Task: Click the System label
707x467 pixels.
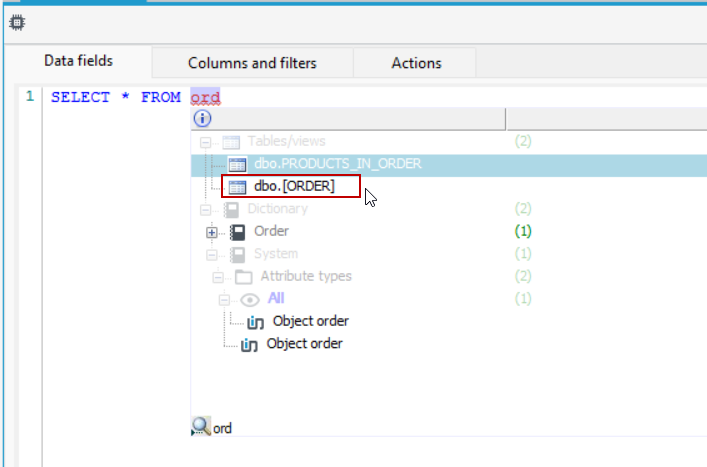Action: click(x=276, y=254)
